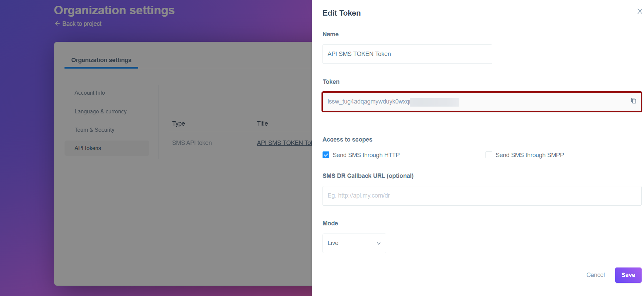Close the Edit Token panel
The width and height of the screenshot is (644, 296).
[640, 11]
